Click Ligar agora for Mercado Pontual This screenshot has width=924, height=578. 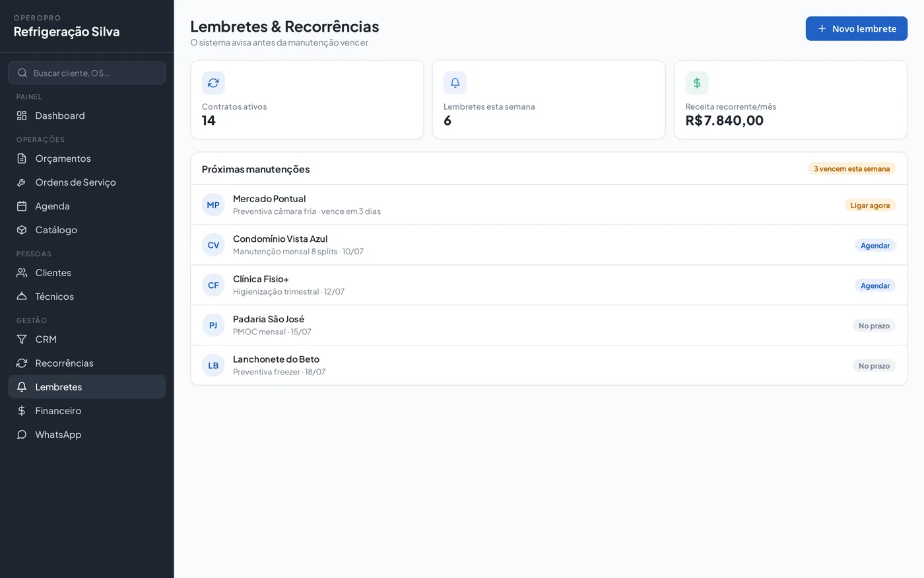click(x=870, y=205)
